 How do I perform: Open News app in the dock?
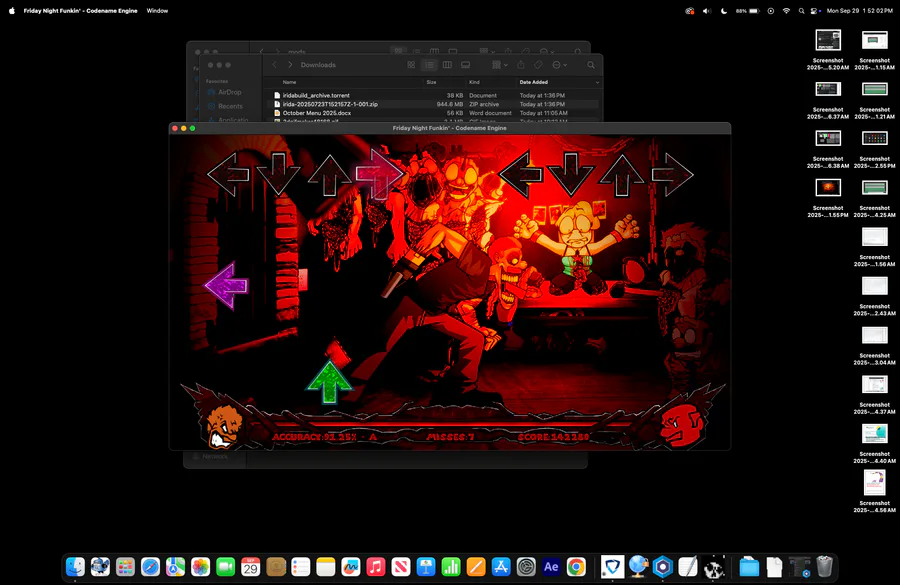tap(401, 567)
